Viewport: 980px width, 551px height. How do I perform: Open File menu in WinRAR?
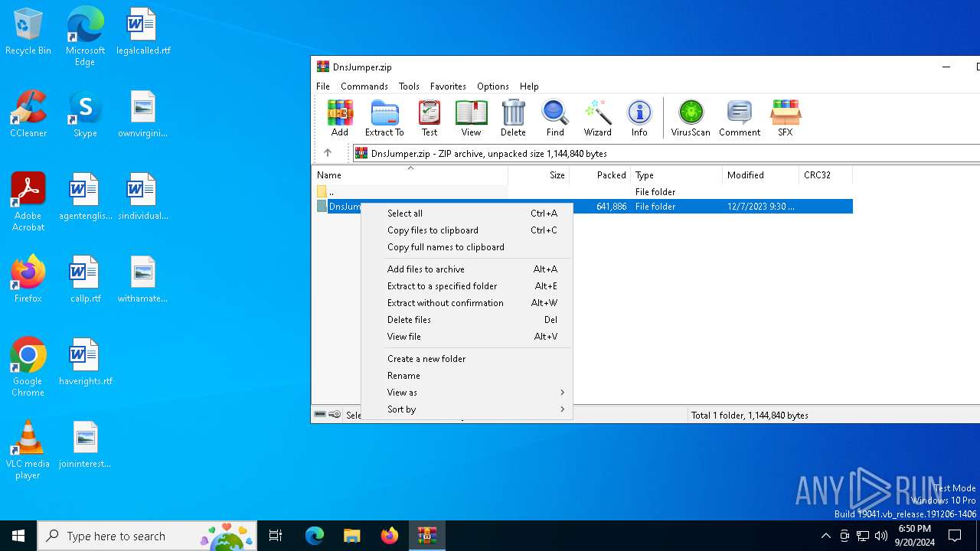click(x=323, y=86)
